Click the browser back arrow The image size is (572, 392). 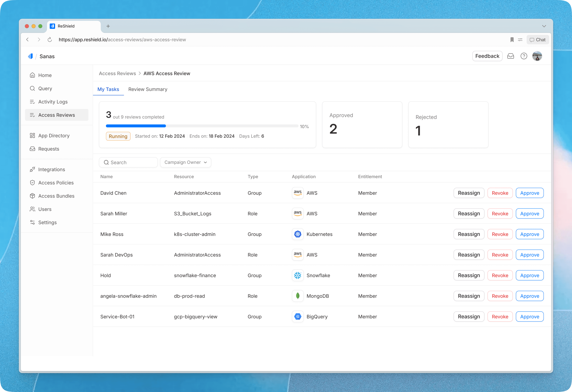point(28,40)
